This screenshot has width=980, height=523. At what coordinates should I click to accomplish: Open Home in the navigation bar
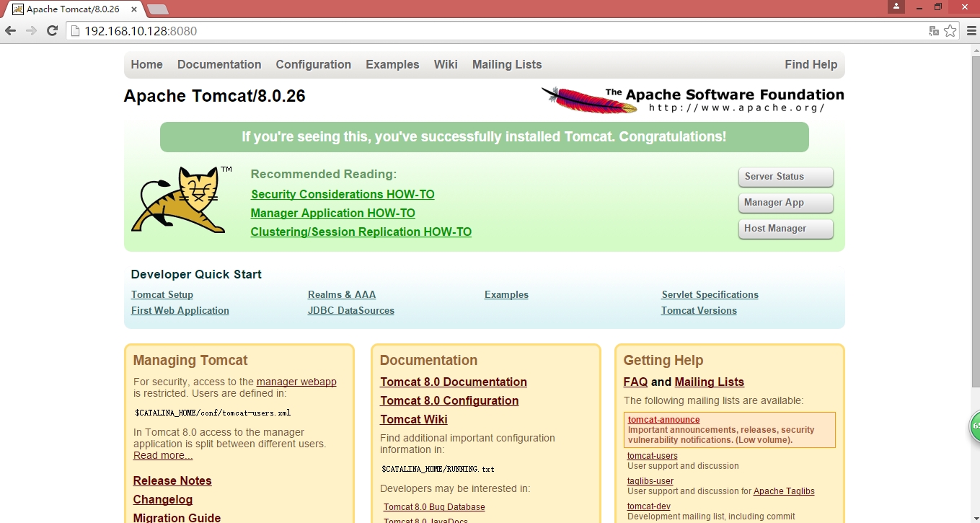click(147, 64)
